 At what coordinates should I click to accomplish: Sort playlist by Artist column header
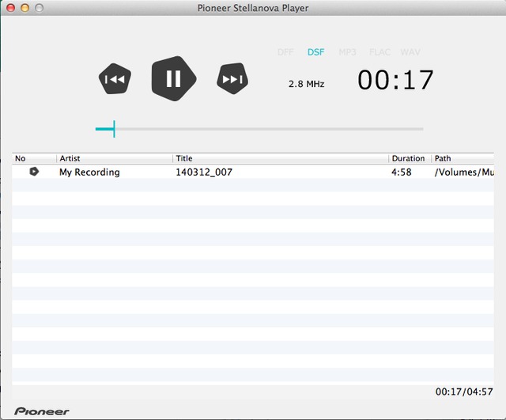[115, 158]
